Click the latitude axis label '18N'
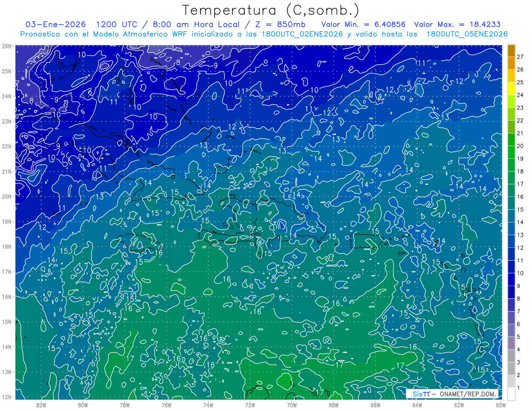The height and width of the screenshot is (411, 532). (7, 247)
